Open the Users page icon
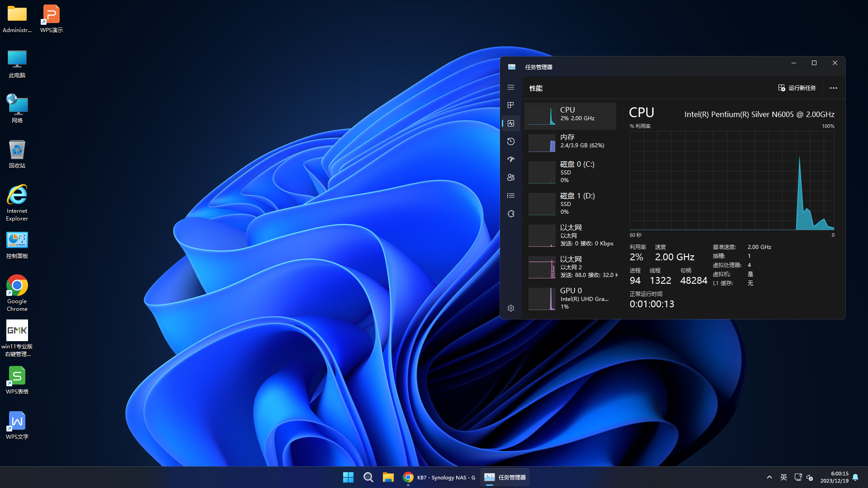 click(x=511, y=178)
